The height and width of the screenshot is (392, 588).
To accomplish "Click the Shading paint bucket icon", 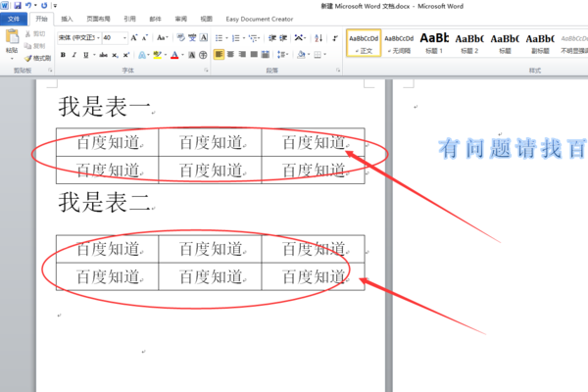I will point(301,55).
